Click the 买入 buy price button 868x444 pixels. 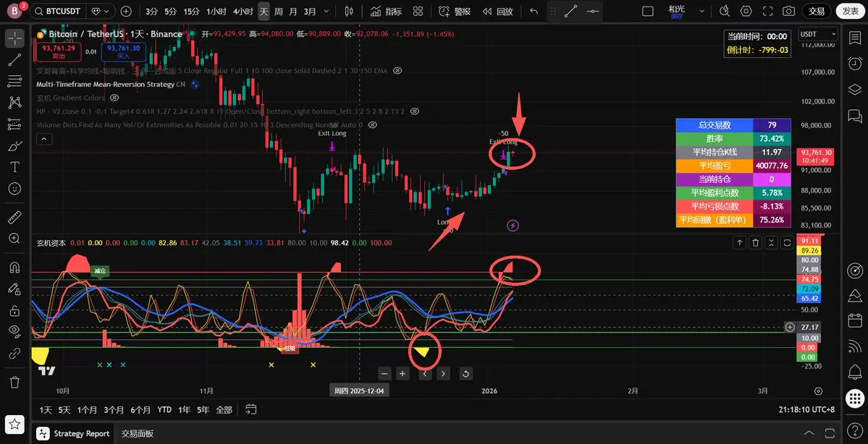point(124,52)
